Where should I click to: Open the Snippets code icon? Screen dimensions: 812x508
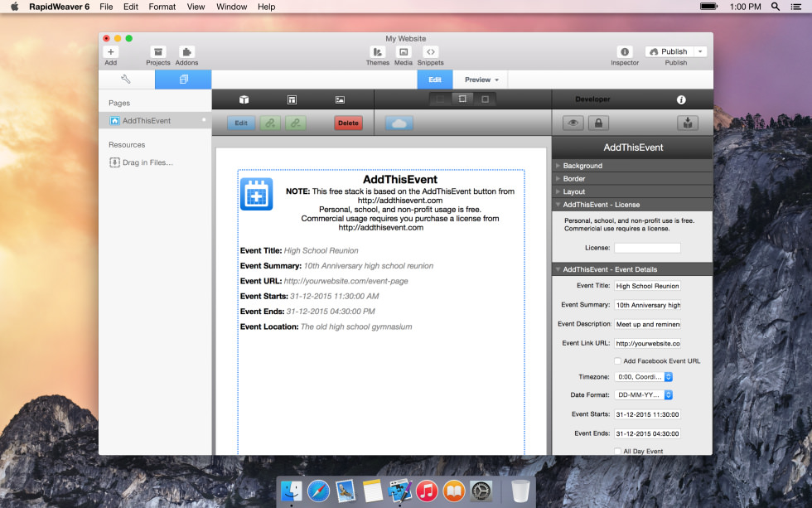[x=430, y=51]
